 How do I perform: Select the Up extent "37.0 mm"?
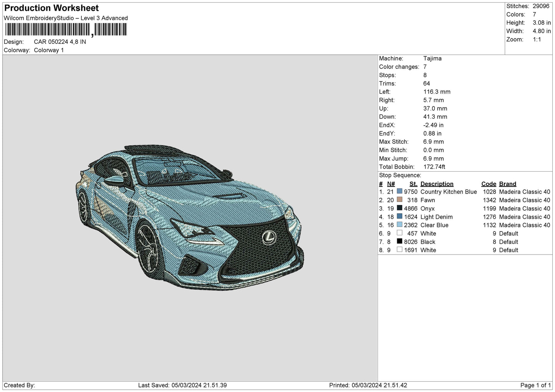[x=435, y=109]
